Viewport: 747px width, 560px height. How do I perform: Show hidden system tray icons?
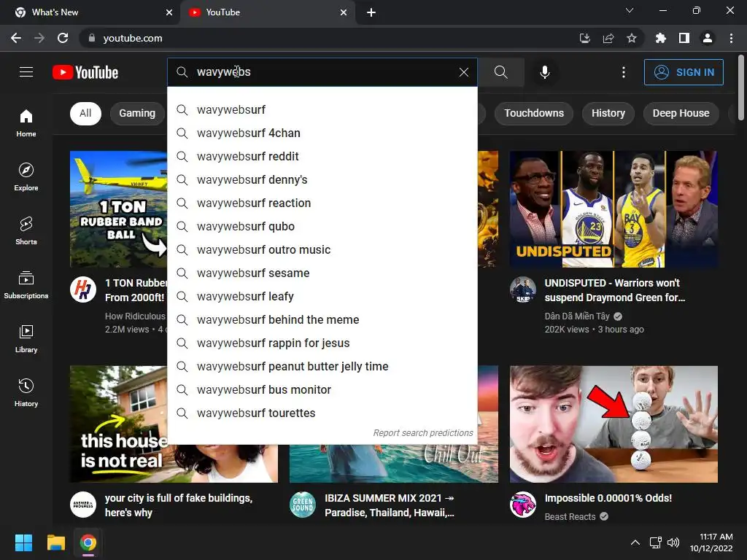click(635, 542)
